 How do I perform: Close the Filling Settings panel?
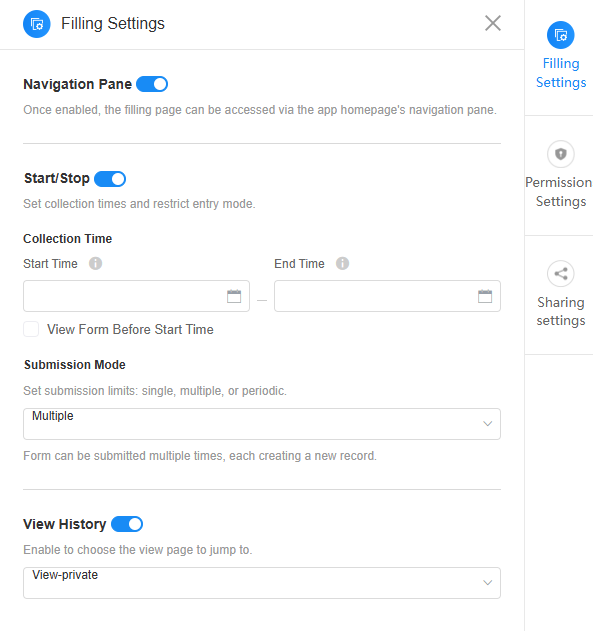coord(492,23)
